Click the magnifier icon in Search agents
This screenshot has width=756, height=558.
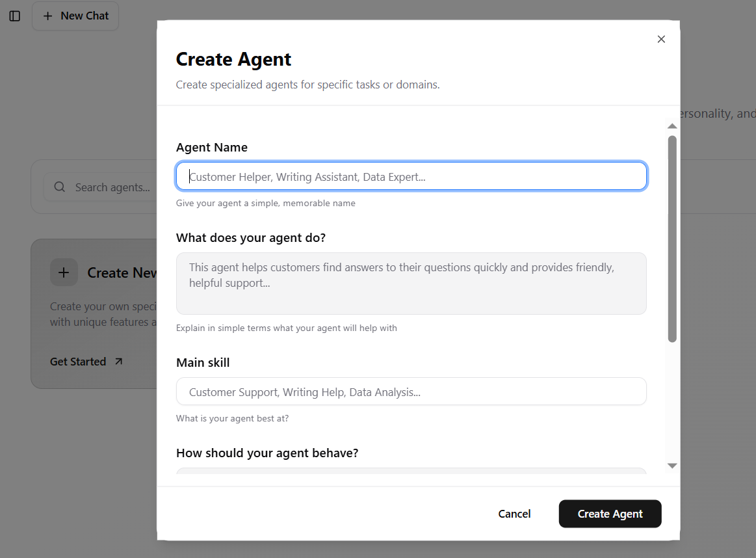(x=59, y=187)
